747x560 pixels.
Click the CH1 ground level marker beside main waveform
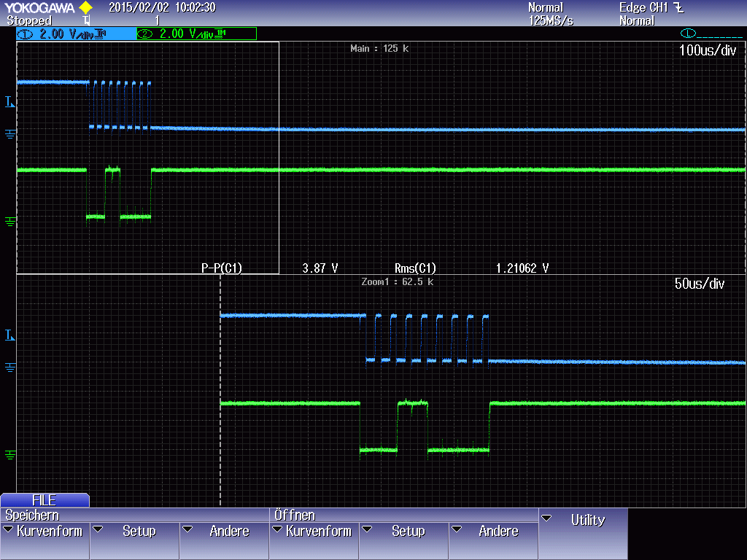pyautogui.click(x=9, y=132)
